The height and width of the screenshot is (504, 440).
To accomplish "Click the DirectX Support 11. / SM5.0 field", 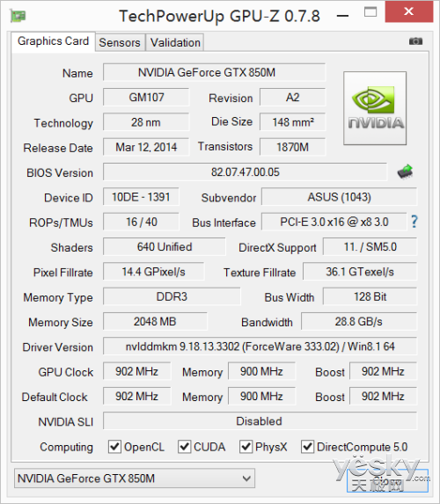I will pos(370,247).
